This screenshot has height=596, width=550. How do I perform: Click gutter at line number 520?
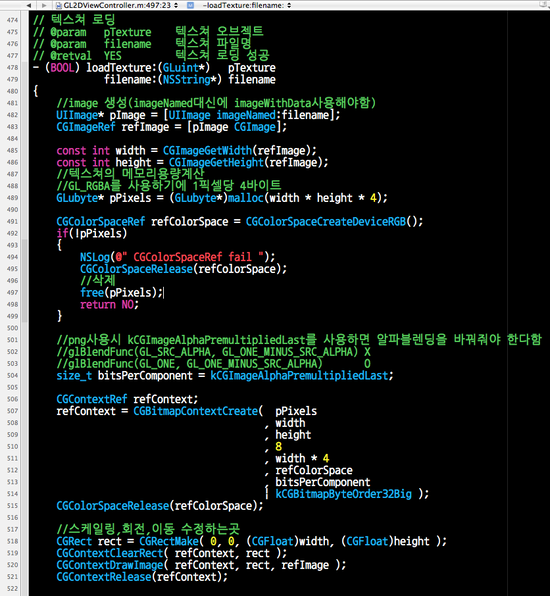12,564
